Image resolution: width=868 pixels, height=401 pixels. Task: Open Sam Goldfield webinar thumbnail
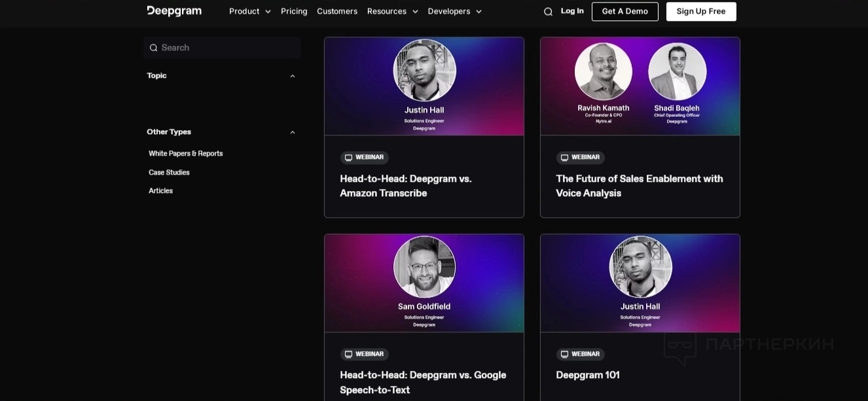pyautogui.click(x=424, y=283)
